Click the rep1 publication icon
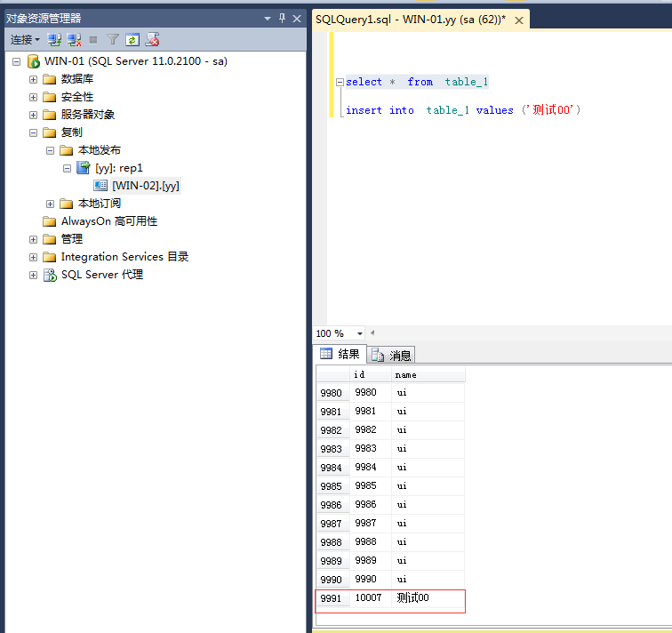Viewport: 672px width, 633px height. click(x=84, y=167)
